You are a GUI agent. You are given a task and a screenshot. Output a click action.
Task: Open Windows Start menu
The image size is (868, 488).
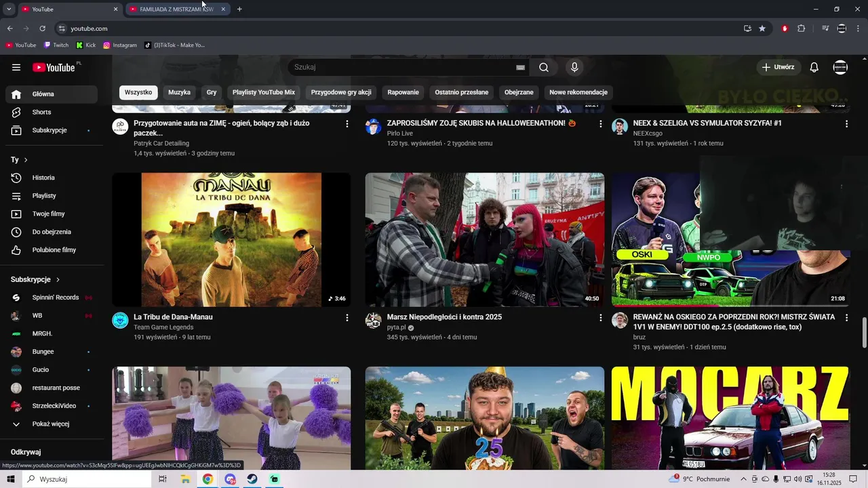[x=11, y=479]
